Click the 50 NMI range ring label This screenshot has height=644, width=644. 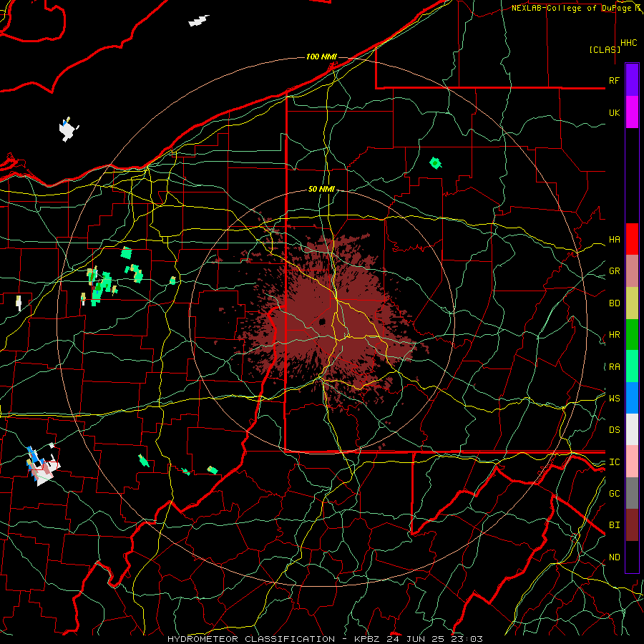321,189
